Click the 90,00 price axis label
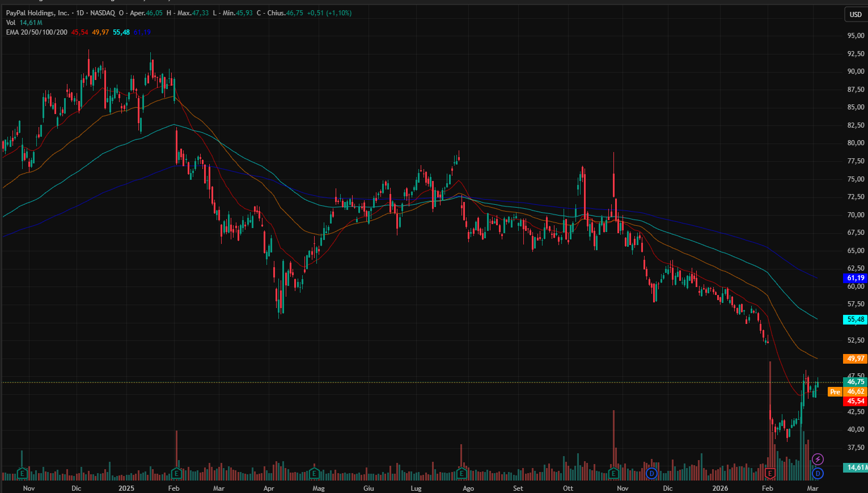This screenshot has width=868, height=493. pyautogui.click(x=856, y=71)
